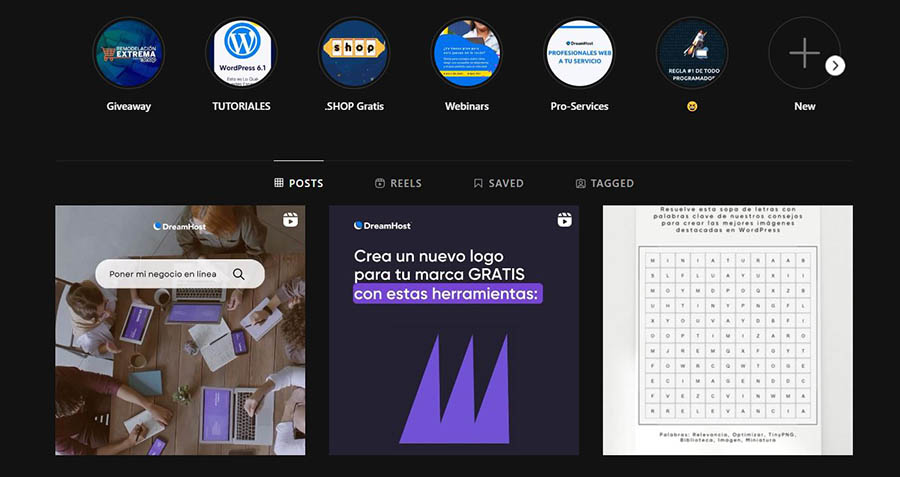Open the Pro-Services highlight circle

[579, 53]
